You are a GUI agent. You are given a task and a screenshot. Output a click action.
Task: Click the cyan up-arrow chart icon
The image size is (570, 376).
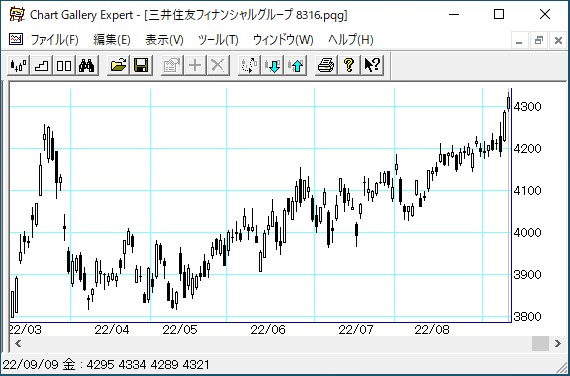pyautogui.click(x=295, y=66)
